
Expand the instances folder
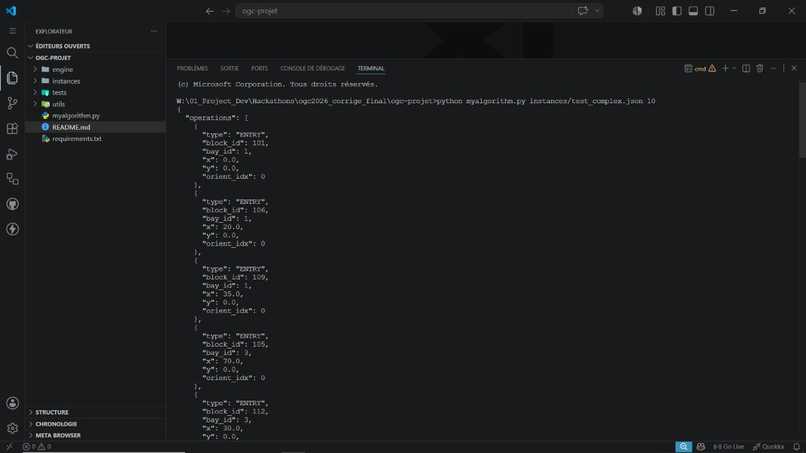(96, 81)
